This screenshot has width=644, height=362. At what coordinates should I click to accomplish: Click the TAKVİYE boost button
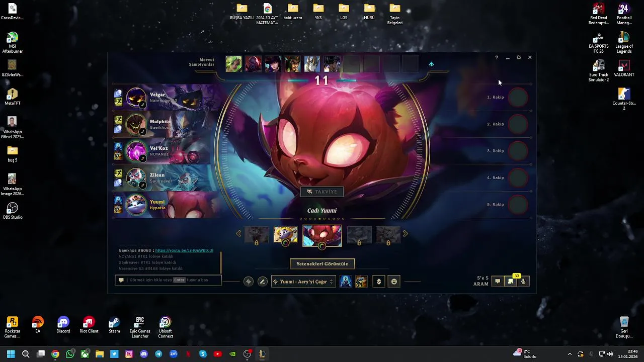click(322, 192)
